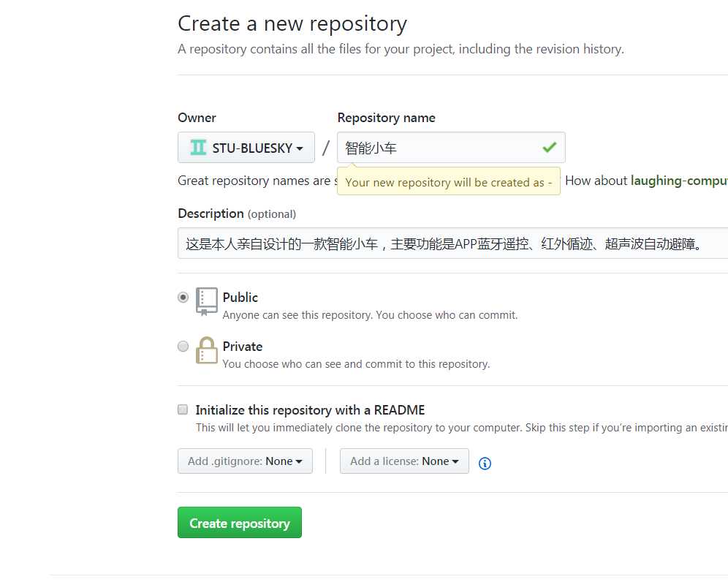Click the STU-BLUESKY owner avatar icon
The height and width of the screenshot is (582, 728).
pos(198,147)
